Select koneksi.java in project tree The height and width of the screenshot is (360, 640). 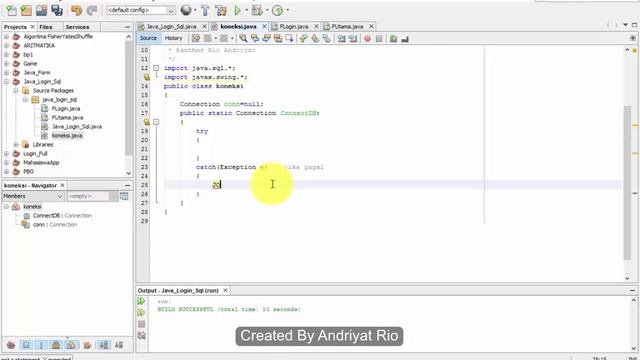pos(67,136)
